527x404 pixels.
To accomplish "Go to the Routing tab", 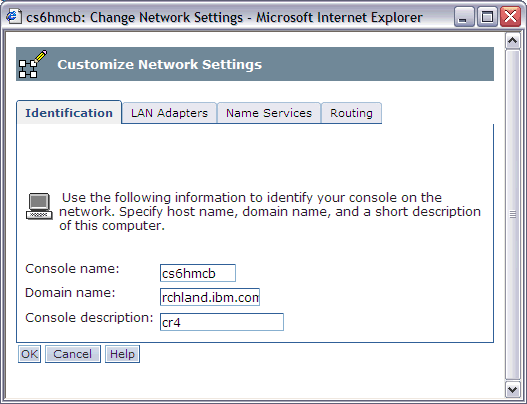I will click(351, 113).
